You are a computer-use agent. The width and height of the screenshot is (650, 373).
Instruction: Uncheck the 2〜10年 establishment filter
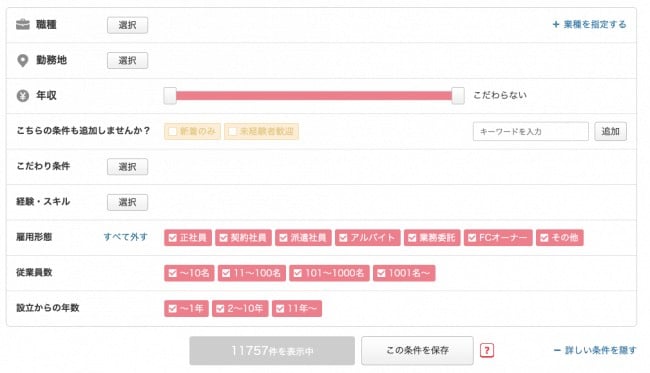pos(240,308)
